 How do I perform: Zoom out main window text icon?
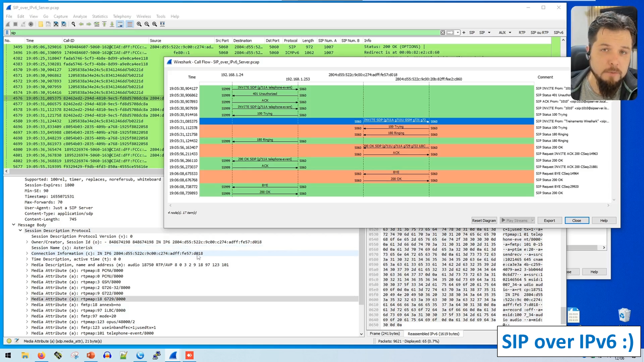pyautogui.click(x=147, y=24)
